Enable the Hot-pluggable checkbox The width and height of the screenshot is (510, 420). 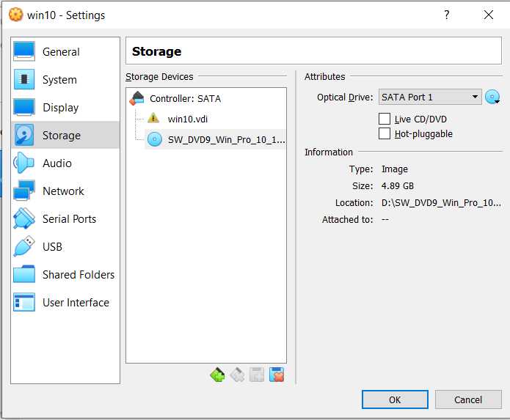click(384, 133)
